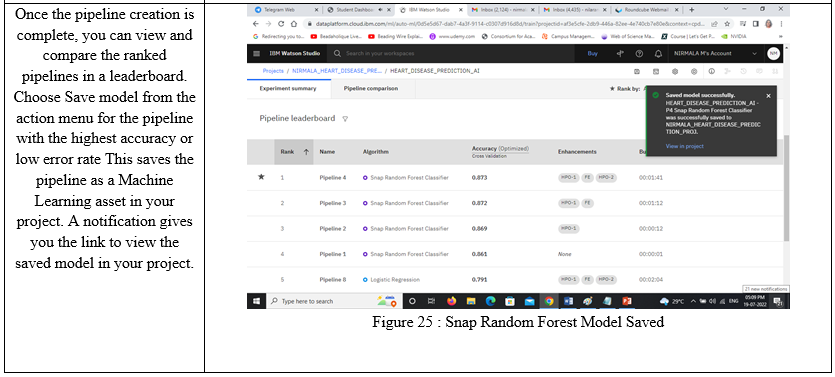This screenshot has width=835, height=377.
Task: Open Task View on the taskbar
Action: tap(431, 301)
